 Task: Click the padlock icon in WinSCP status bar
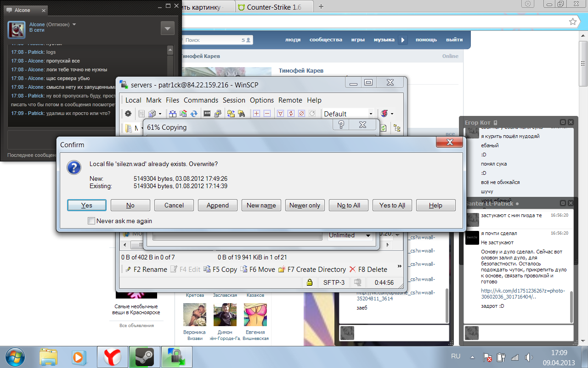(310, 282)
